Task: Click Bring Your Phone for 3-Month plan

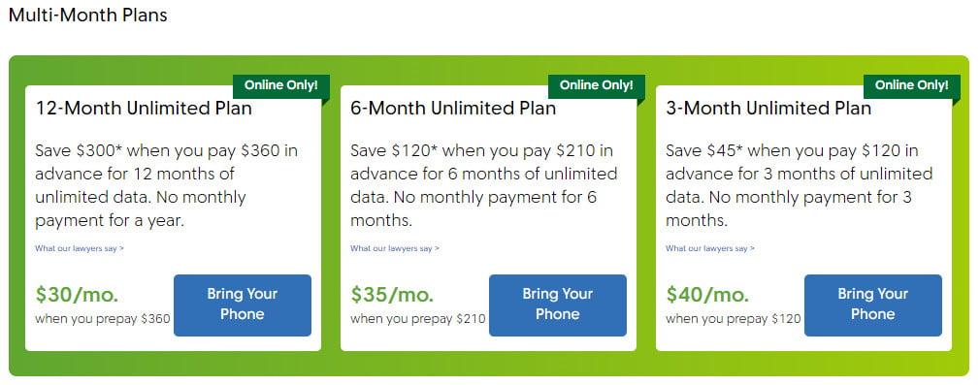Action: (x=873, y=305)
